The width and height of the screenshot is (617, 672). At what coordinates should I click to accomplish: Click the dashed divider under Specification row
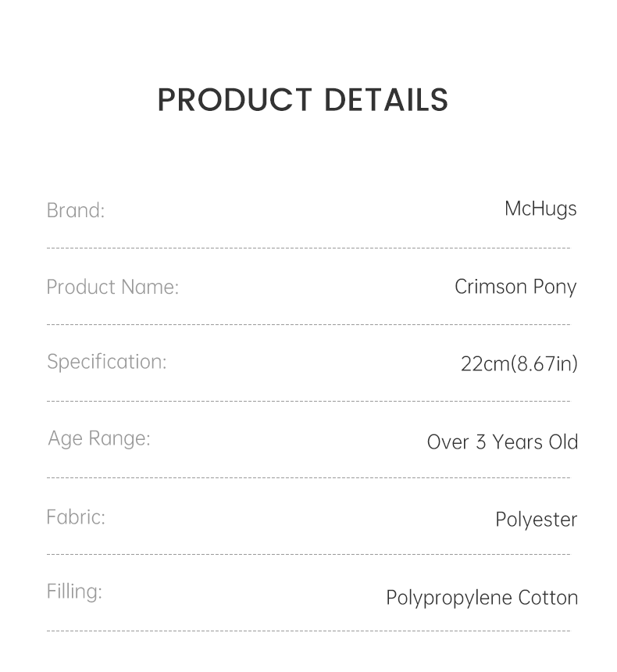(308, 401)
